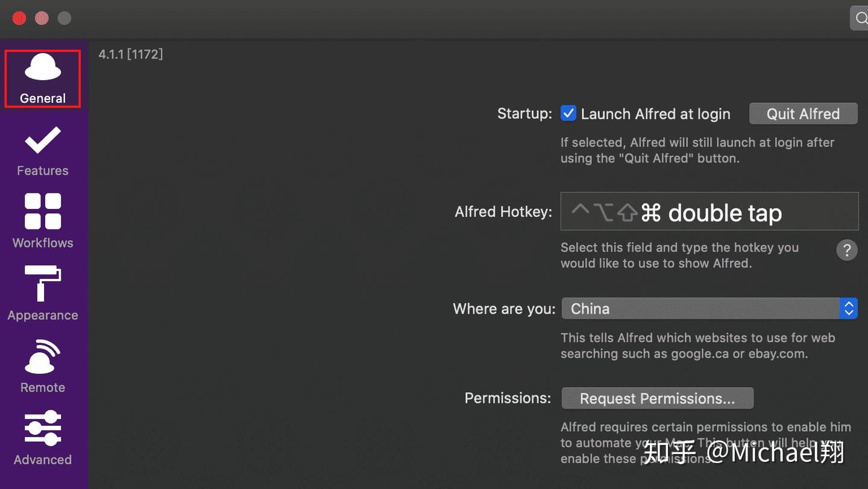The height and width of the screenshot is (489, 868).
Task: Close the Alfred Preferences window
Action: (x=19, y=19)
